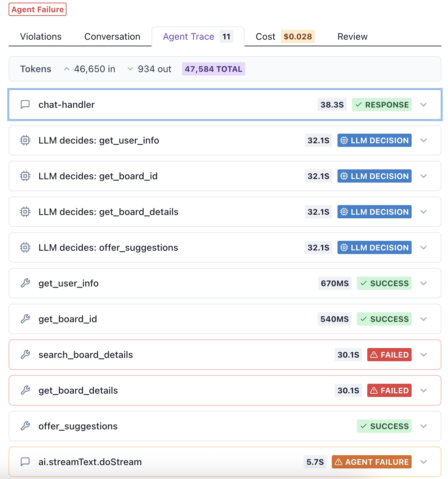Click the wrench icon for get_user_info tool
The width and height of the screenshot is (448, 479).
pyautogui.click(x=25, y=283)
